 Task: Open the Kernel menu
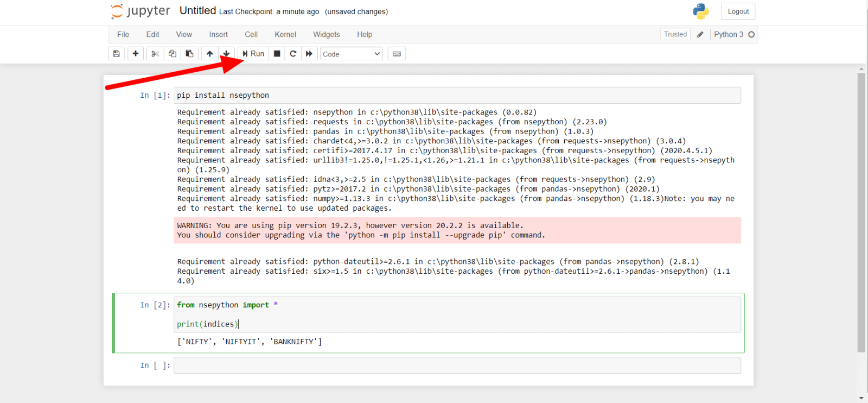(285, 34)
